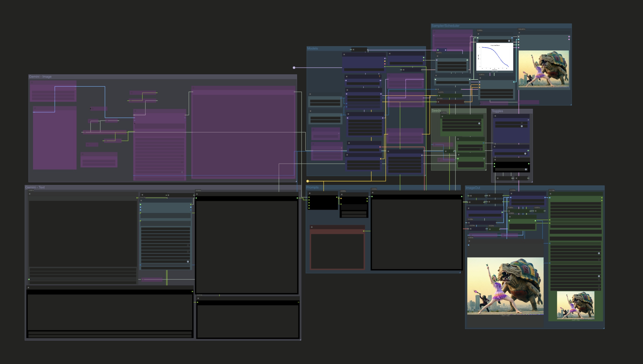Image resolution: width=643 pixels, height=364 pixels.
Task: Grab the Prompts group resize corner
Action: [460, 272]
